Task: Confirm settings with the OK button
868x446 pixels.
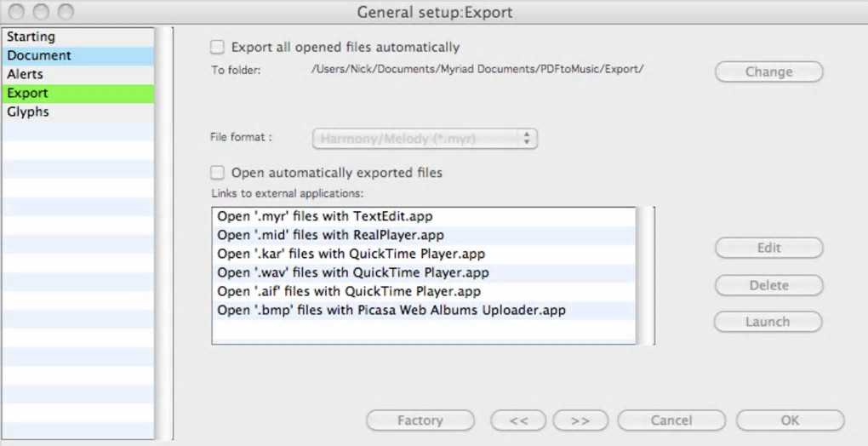Action: pos(790,420)
